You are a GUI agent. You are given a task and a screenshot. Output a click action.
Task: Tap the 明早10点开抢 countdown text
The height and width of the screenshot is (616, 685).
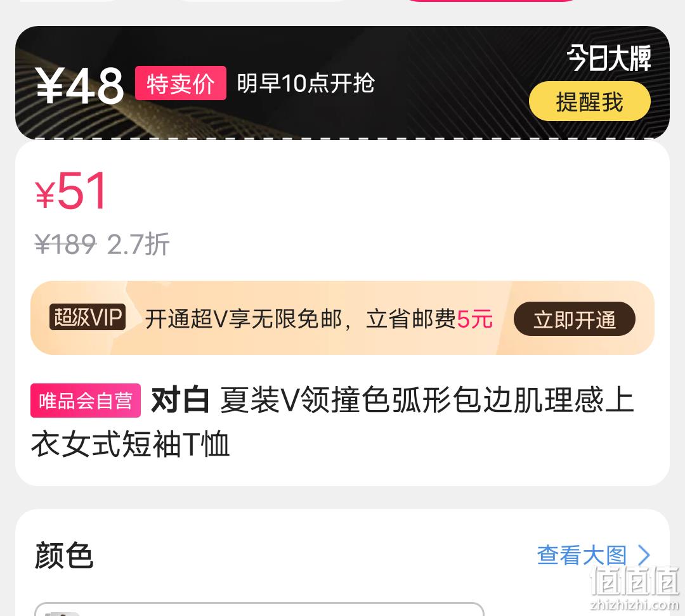(306, 83)
